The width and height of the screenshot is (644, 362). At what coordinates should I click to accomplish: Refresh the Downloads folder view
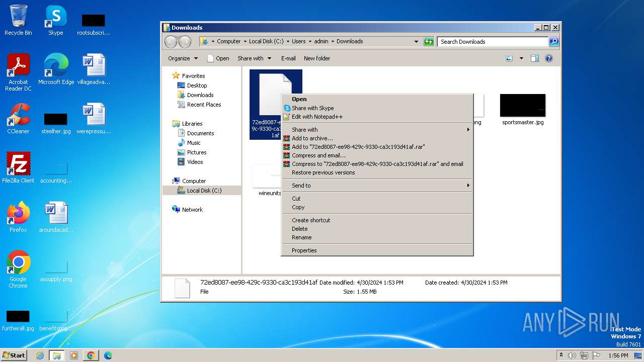[x=429, y=42]
